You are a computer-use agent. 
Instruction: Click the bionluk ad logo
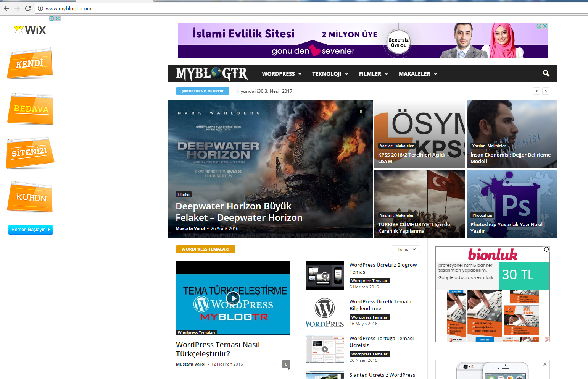point(493,254)
